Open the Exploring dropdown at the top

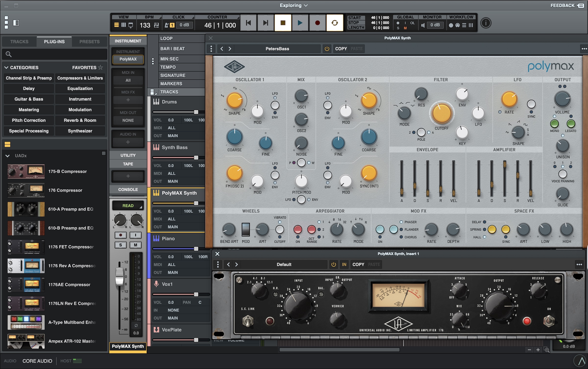point(293,5)
